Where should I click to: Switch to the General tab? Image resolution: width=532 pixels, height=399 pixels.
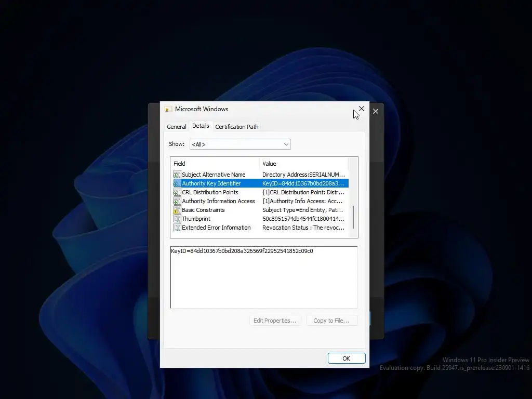pos(177,127)
